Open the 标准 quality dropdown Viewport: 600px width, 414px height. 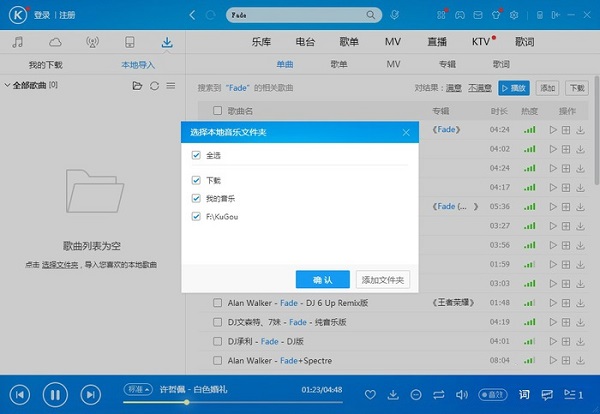138,389
